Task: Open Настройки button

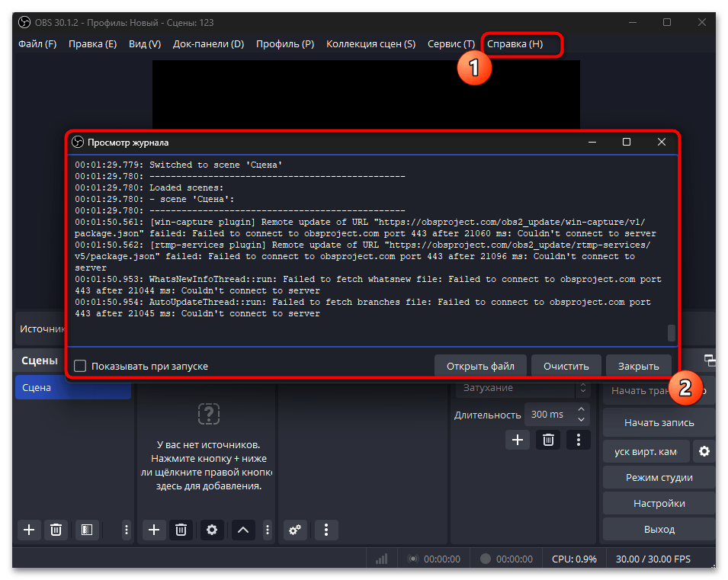Action: tap(659, 503)
